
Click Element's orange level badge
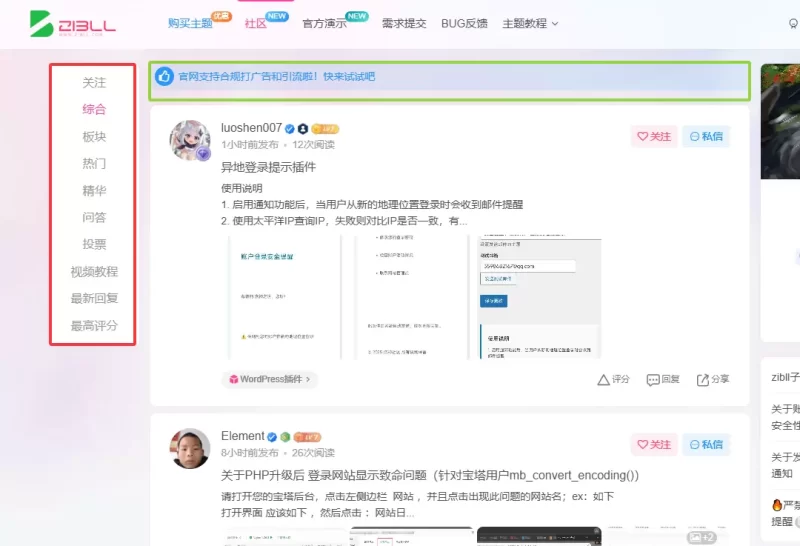[307, 437]
